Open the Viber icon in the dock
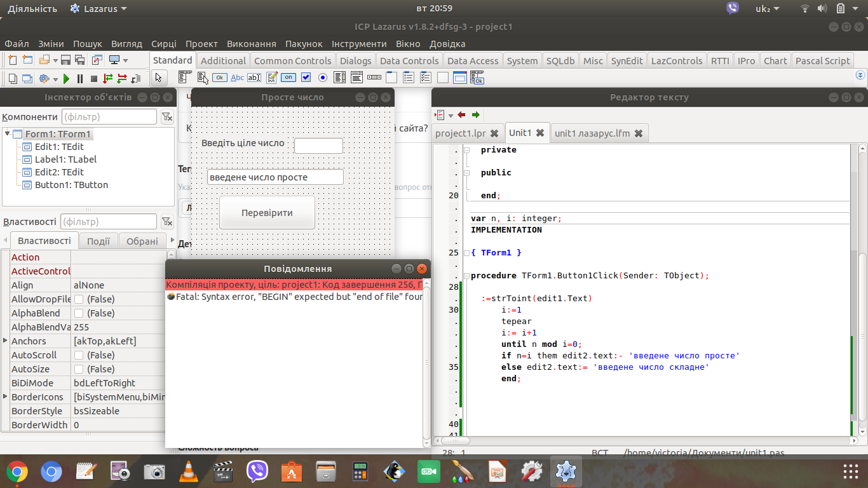Image resolution: width=868 pixels, height=488 pixels. [x=257, y=471]
